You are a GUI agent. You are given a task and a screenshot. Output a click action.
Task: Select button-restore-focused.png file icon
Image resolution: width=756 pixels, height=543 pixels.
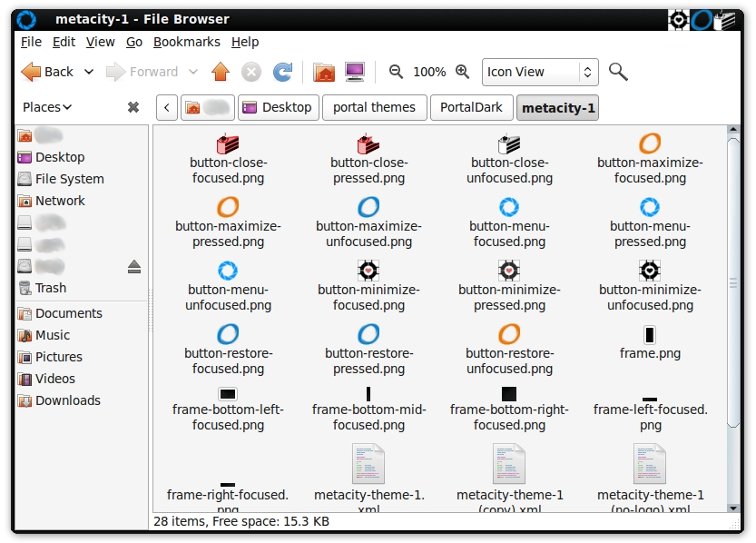[x=228, y=334]
